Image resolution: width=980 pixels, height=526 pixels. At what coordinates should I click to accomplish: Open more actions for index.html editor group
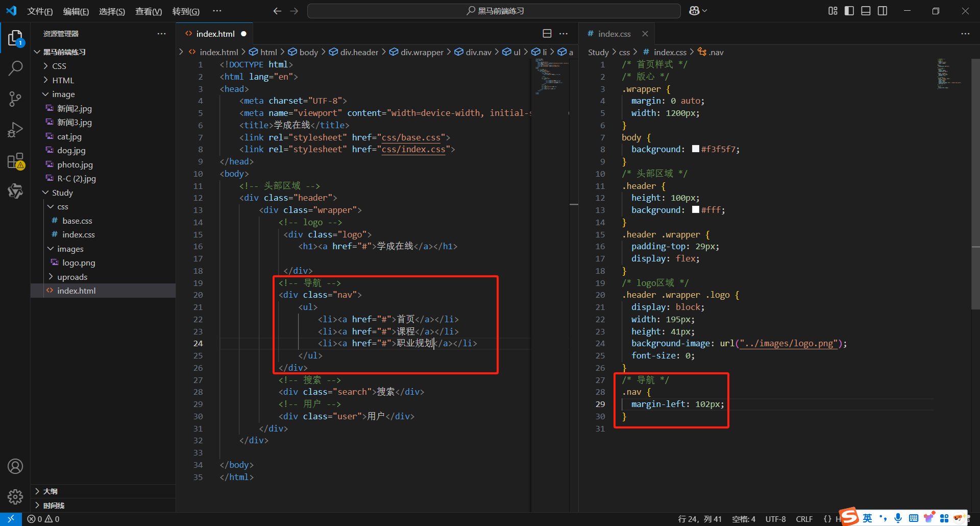563,34
